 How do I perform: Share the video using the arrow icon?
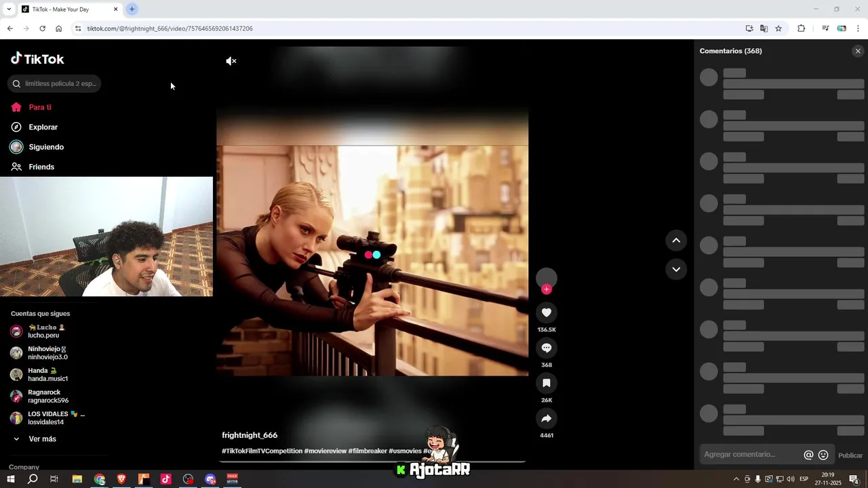pos(547,418)
